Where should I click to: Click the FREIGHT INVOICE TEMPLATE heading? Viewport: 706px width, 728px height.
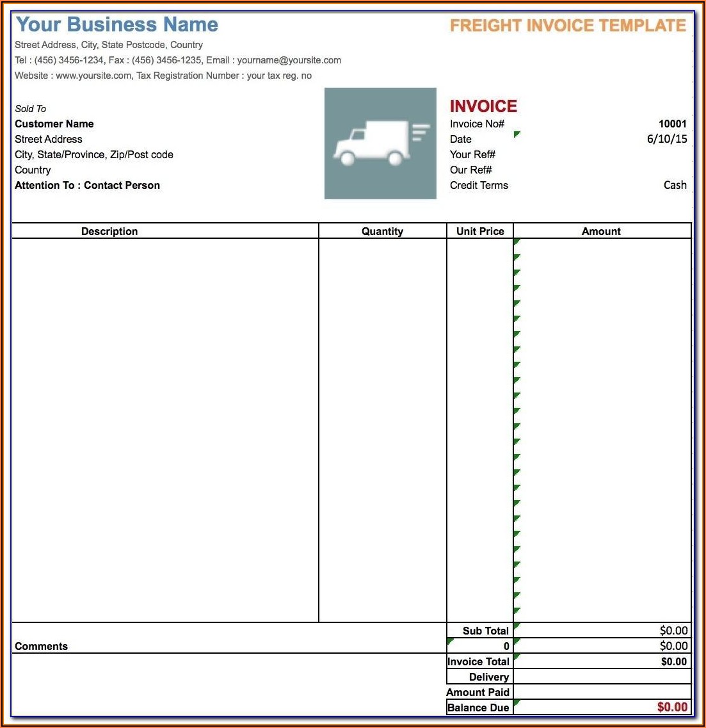point(568,26)
